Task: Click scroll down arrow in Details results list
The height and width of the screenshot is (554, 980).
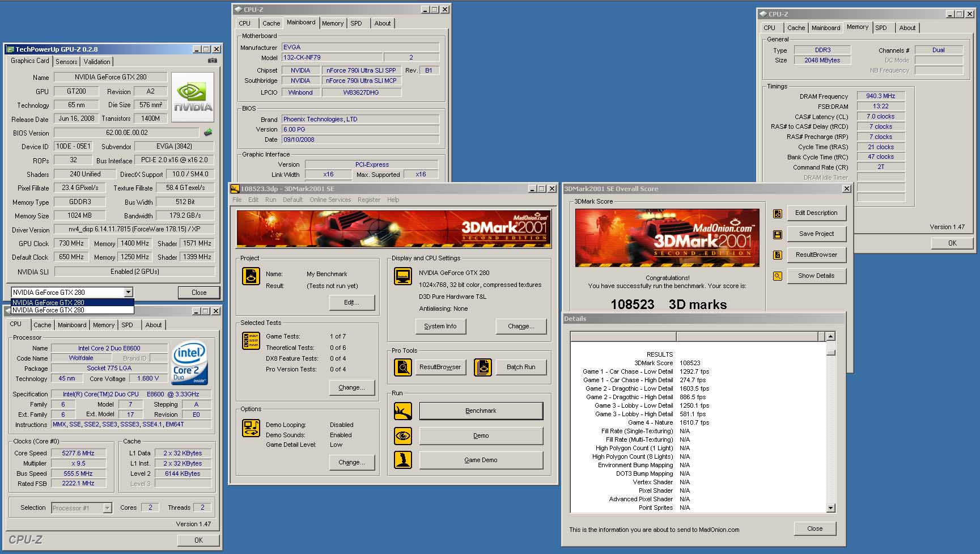Action: tap(830, 508)
